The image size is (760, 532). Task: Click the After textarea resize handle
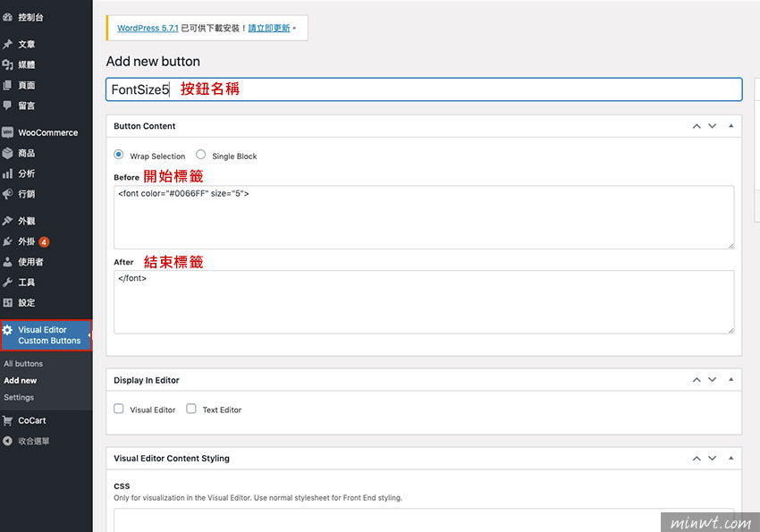pos(730,331)
